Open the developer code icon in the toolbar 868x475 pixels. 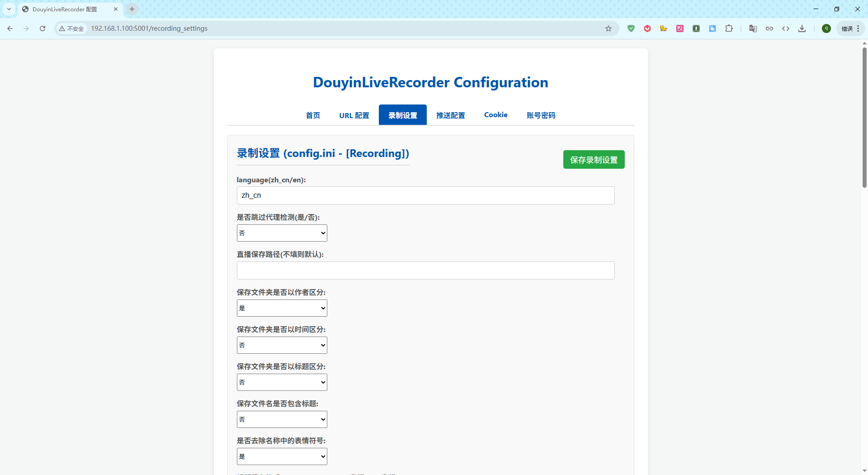click(786, 28)
